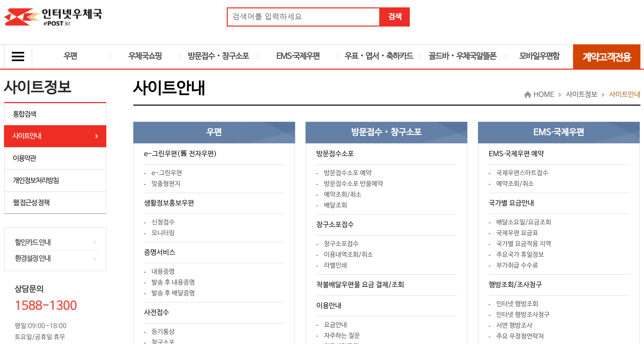Image resolution: width=644 pixels, height=344 pixels.
Task: Open the hamburger all-menu icon
Action: (x=18, y=57)
